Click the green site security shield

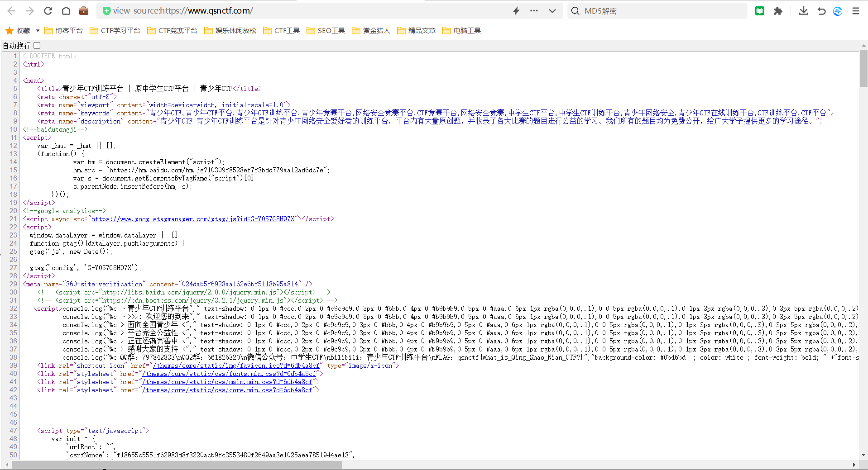pyautogui.click(x=106, y=11)
